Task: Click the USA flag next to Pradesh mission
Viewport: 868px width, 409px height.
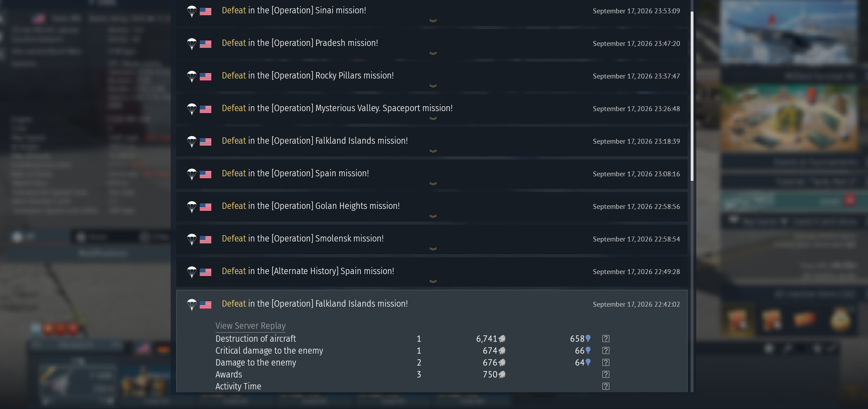Action: click(x=205, y=44)
